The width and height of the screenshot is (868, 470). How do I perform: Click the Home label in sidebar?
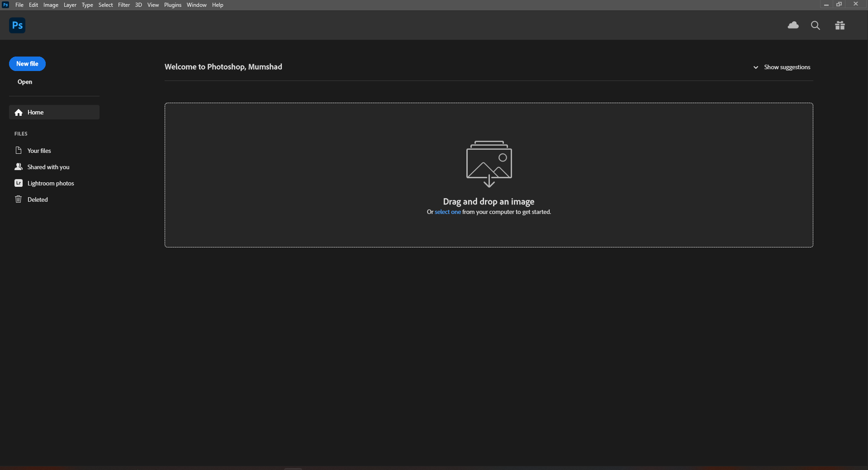tap(35, 113)
